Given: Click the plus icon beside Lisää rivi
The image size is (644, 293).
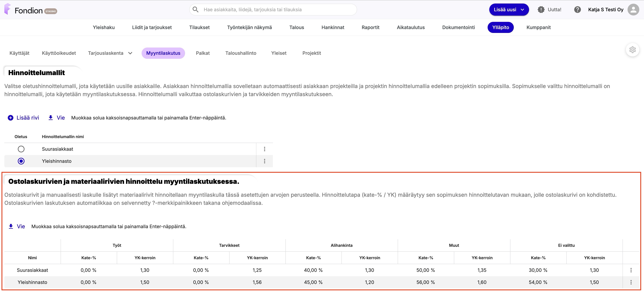Looking at the screenshot, I should coord(11,118).
